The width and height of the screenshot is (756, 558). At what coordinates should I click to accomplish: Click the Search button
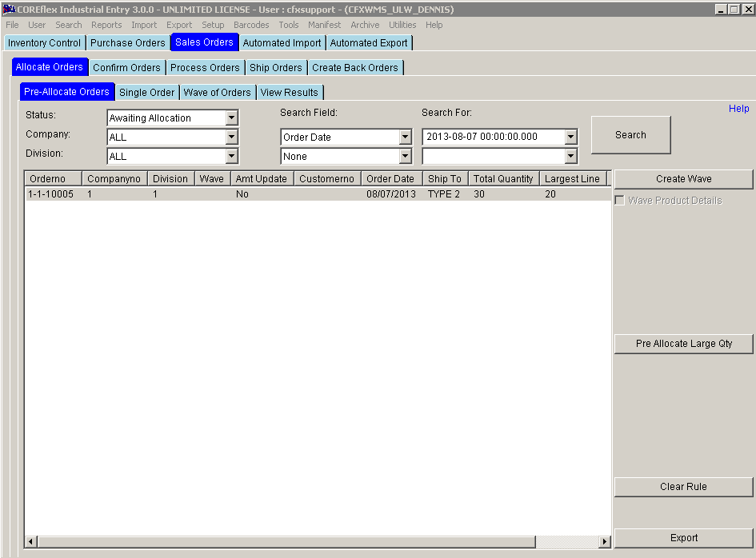[630, 135]
